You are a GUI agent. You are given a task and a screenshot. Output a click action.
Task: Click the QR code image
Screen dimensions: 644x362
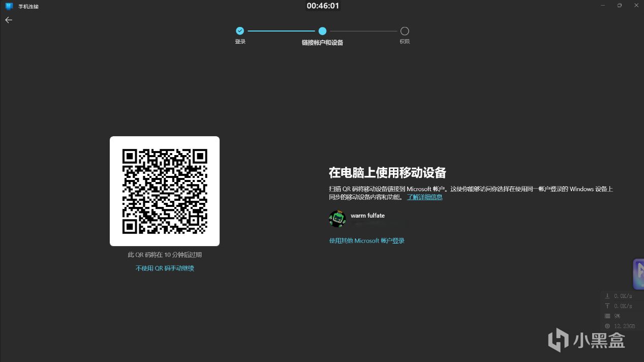pyautogui.click(x=165, y=191)
